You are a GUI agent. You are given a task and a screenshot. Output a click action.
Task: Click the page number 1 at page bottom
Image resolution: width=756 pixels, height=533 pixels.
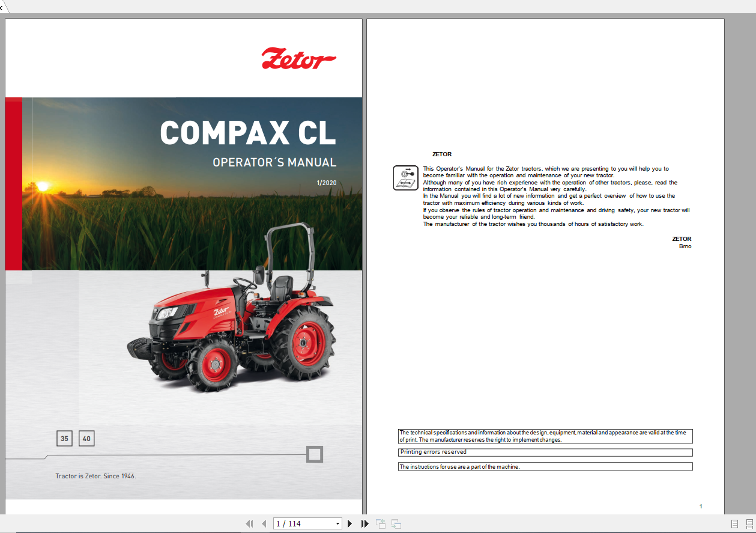point(701,507)
